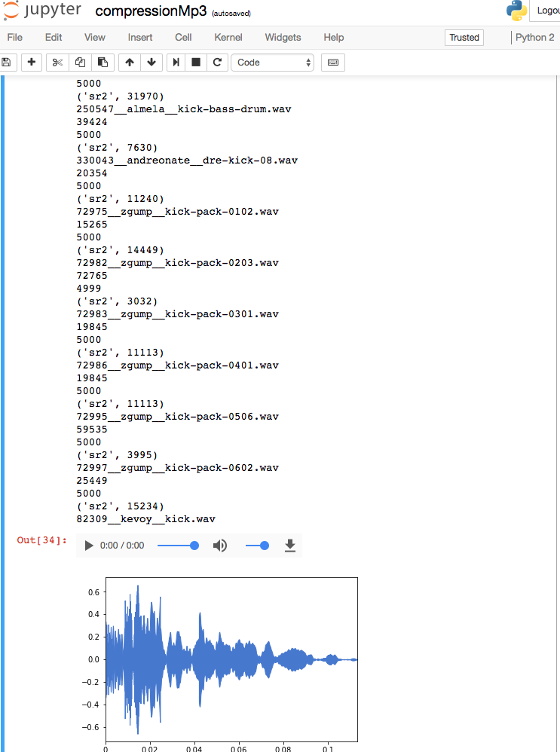
Task: Click output line ('sr2', 31970)
Action: coord(121,96)
